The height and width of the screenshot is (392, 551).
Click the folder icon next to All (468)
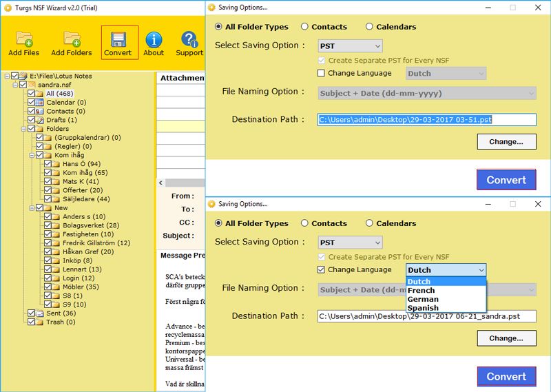(39, 94)
